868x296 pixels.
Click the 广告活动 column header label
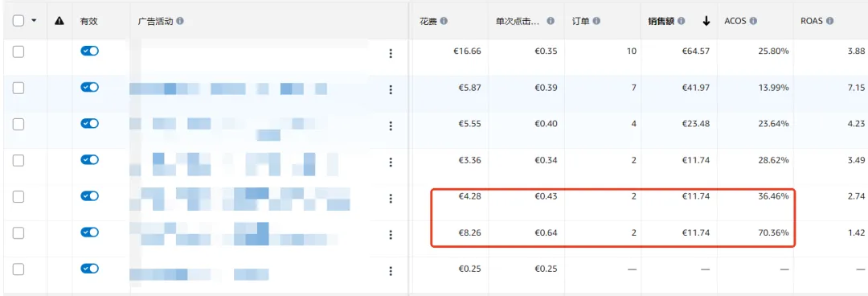[x=156, y=21]
